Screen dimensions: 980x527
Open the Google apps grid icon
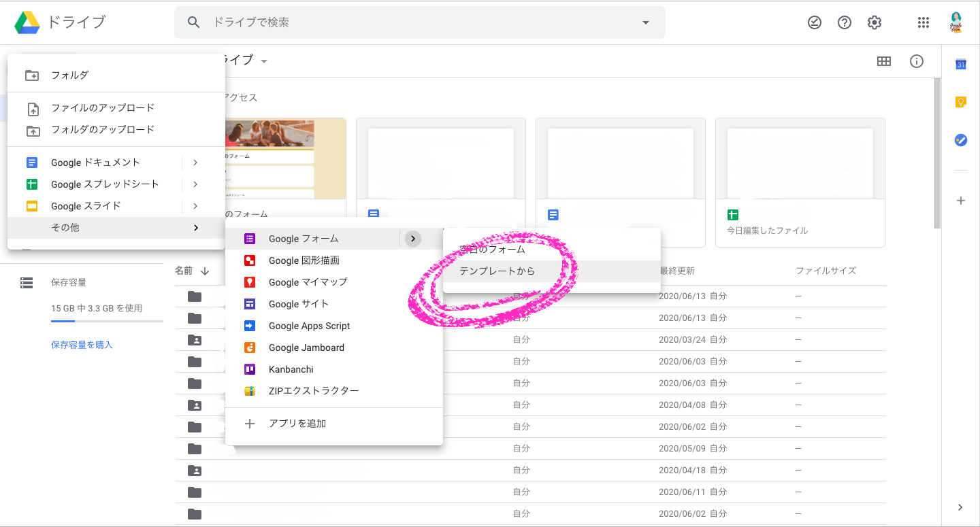pyautogui.click(x=924, y=22)
